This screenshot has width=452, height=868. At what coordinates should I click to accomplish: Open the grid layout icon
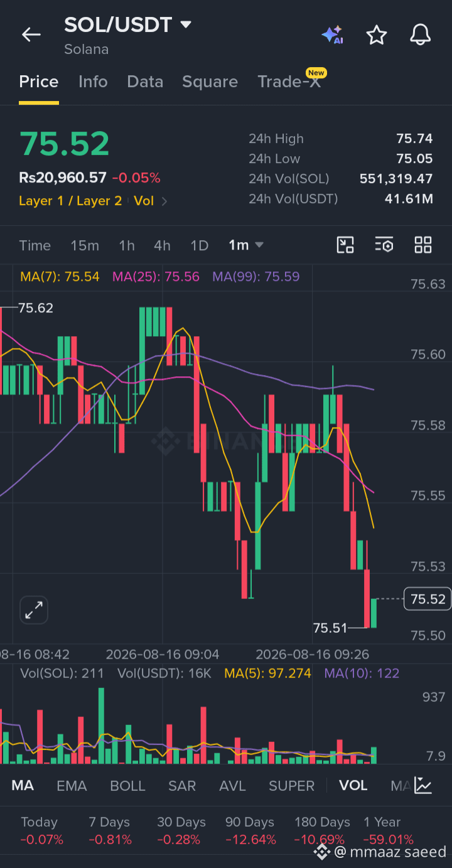point(423,245)
